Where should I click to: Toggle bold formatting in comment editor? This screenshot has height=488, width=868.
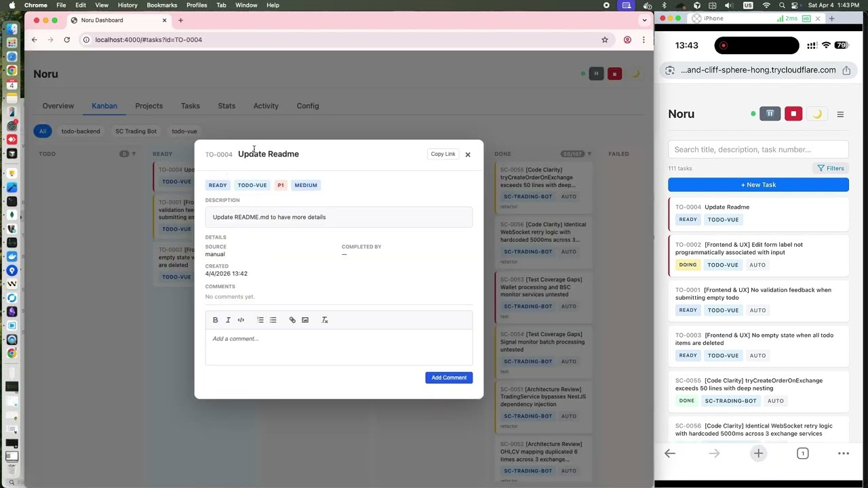pos(216,320)
